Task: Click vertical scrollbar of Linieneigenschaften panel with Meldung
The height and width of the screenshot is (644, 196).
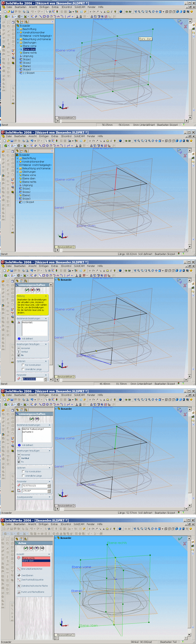Action: point(51,332)
